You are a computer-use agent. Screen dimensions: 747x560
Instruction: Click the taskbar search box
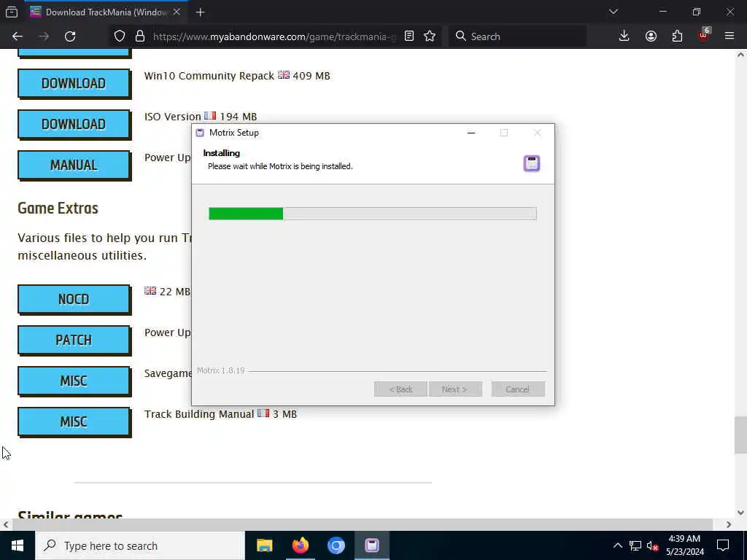coord(139,545)
